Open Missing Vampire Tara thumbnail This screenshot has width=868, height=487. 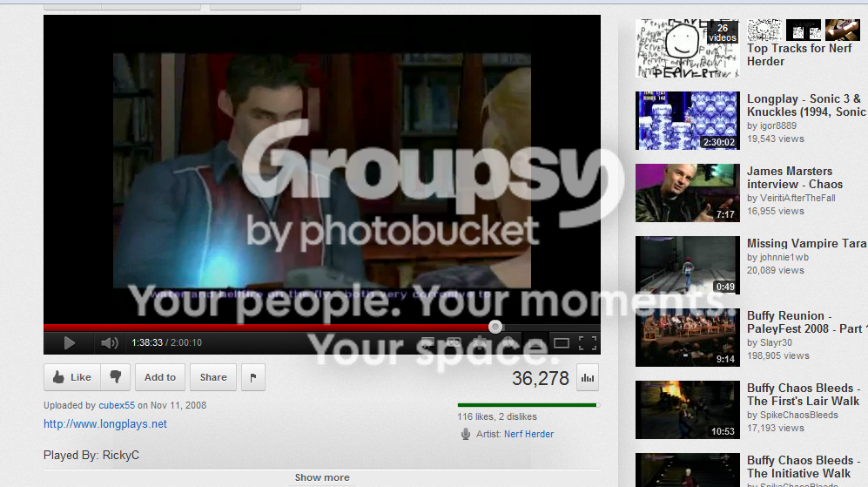688,266
